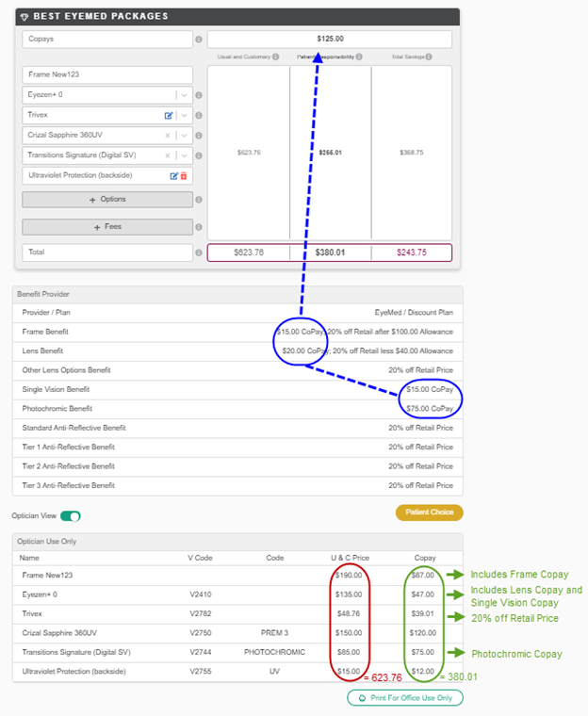Click the + Fees button
This screenshot has height=716, width=588.
(107, 227)
